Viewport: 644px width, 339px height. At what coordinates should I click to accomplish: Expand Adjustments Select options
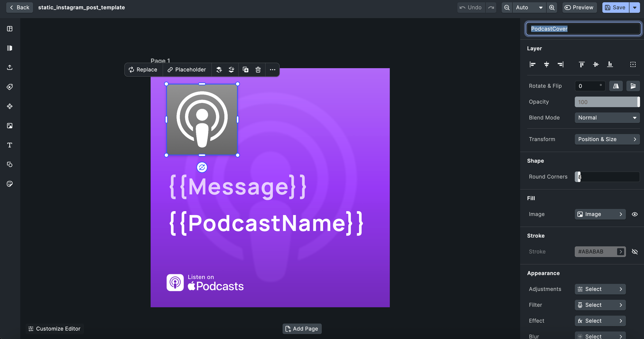[600, 289]
